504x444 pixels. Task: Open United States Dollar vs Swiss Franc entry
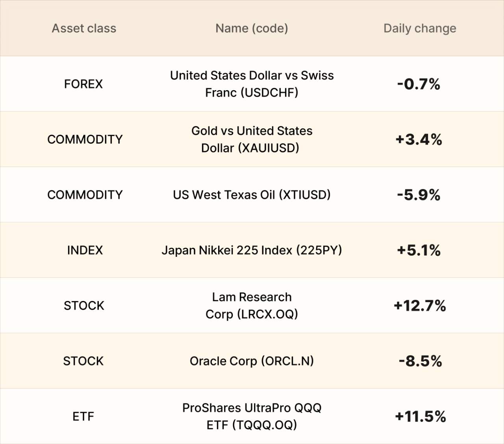coord(252,84)
